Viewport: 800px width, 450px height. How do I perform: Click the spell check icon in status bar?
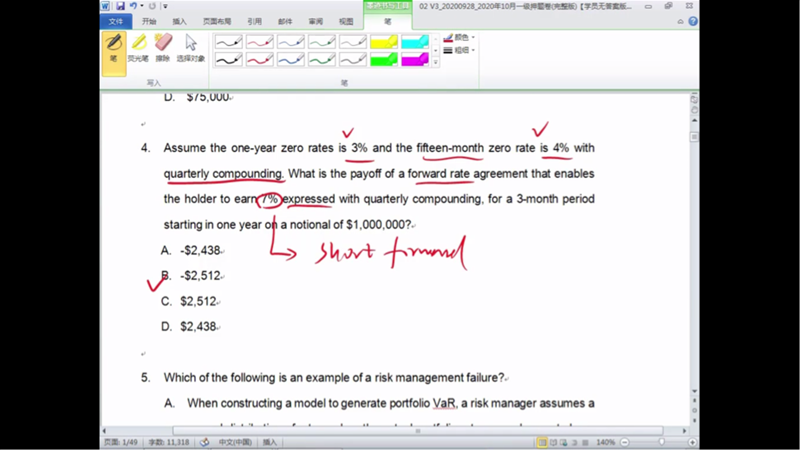coord(205,442)
